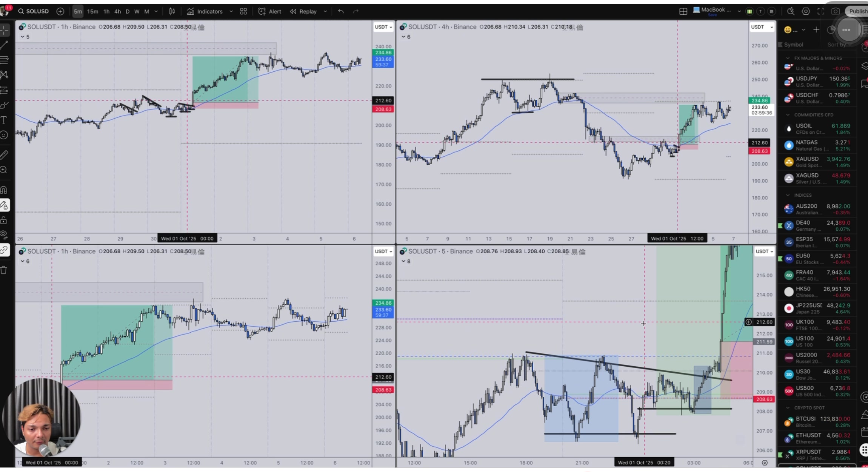Select the ruler Measure tool
The height and width of the screenshot is (472, 868).
(4, 154)
